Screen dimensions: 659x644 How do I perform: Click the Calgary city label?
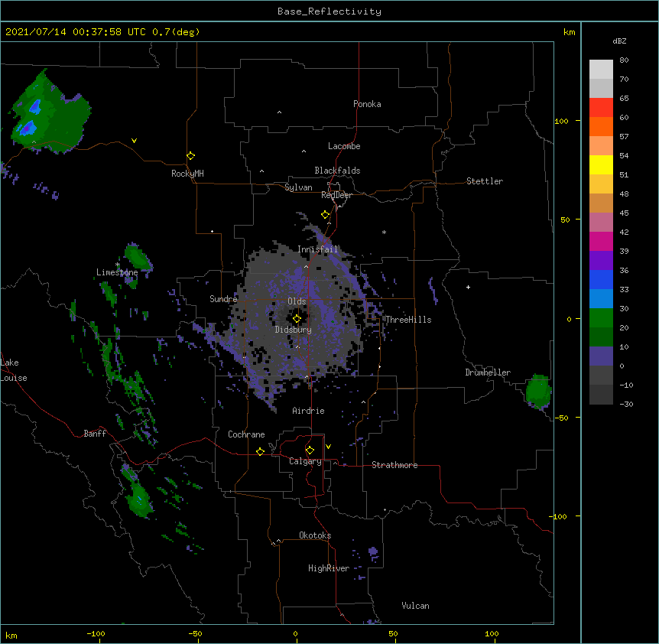coord(306,461)
